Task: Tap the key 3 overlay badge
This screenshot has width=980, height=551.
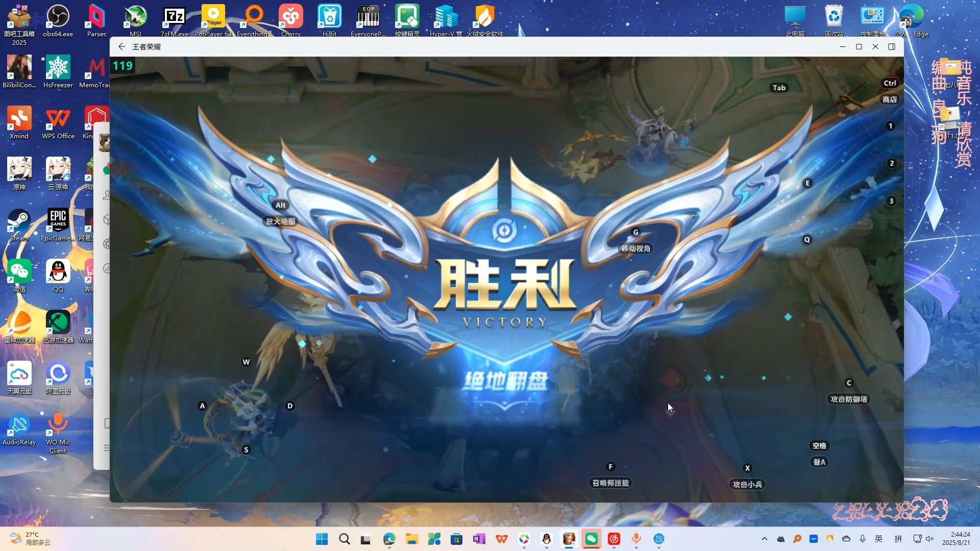Action: pos(891,201)
